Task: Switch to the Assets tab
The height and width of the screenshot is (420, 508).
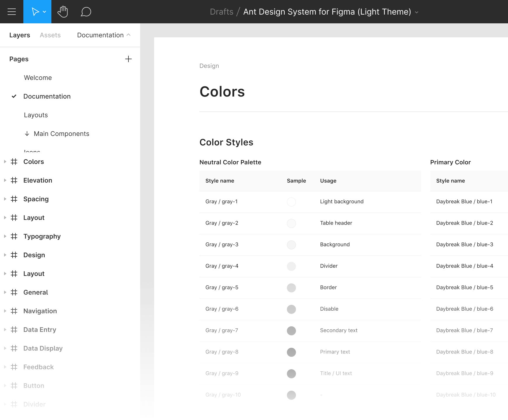Action: click(50, 35)
